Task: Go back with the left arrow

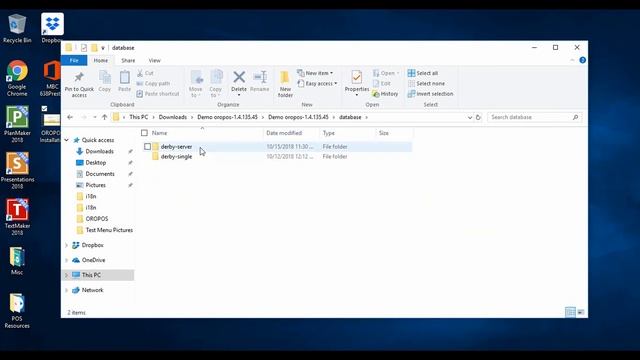Action: click(x=70, y=117)
